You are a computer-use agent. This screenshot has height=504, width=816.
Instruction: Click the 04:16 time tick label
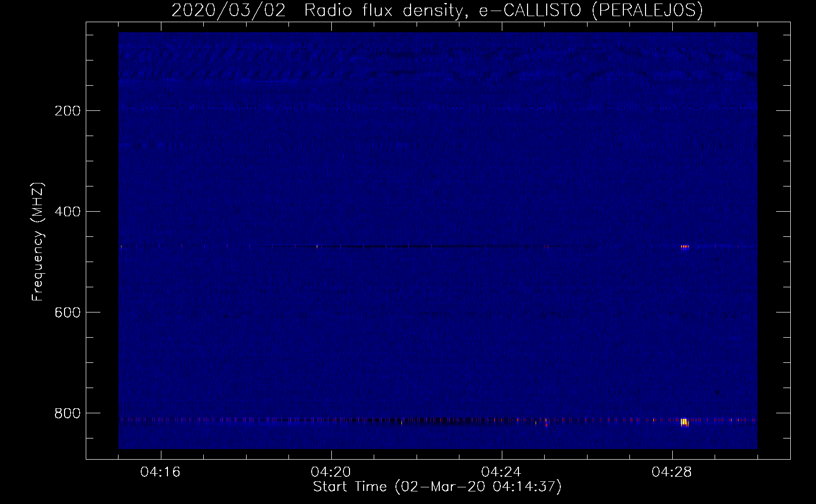tap(160, 472)
